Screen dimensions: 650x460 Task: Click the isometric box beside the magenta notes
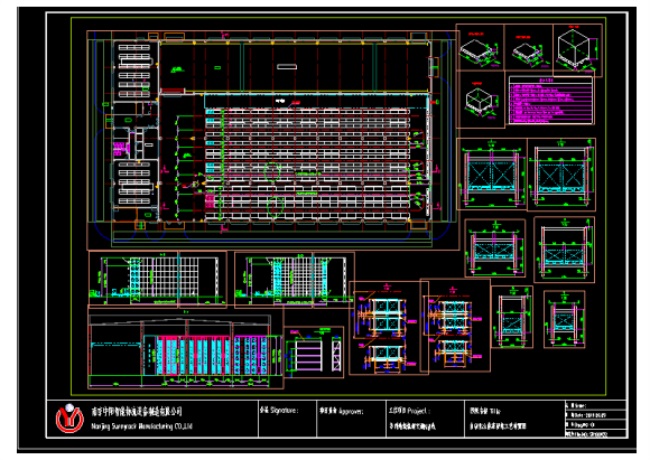[482, 98]
